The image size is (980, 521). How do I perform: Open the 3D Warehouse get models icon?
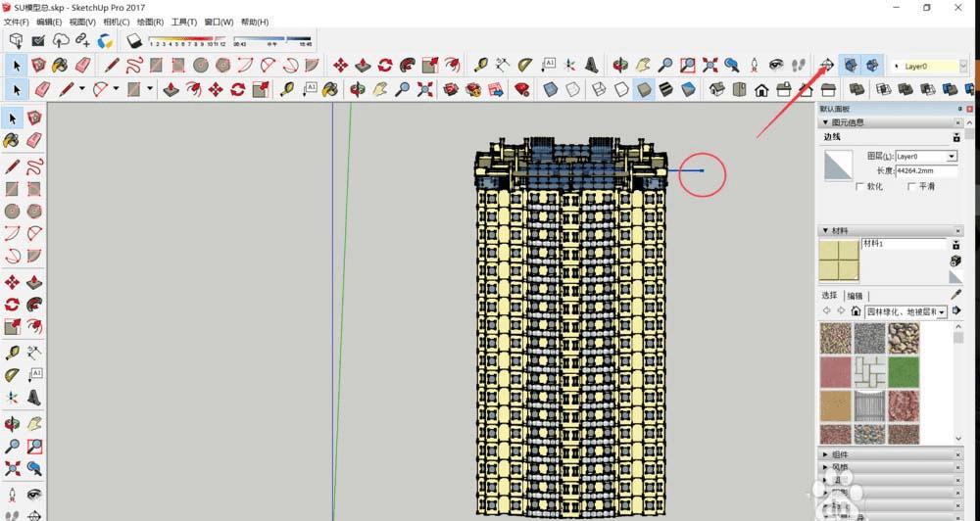point(17,41)
